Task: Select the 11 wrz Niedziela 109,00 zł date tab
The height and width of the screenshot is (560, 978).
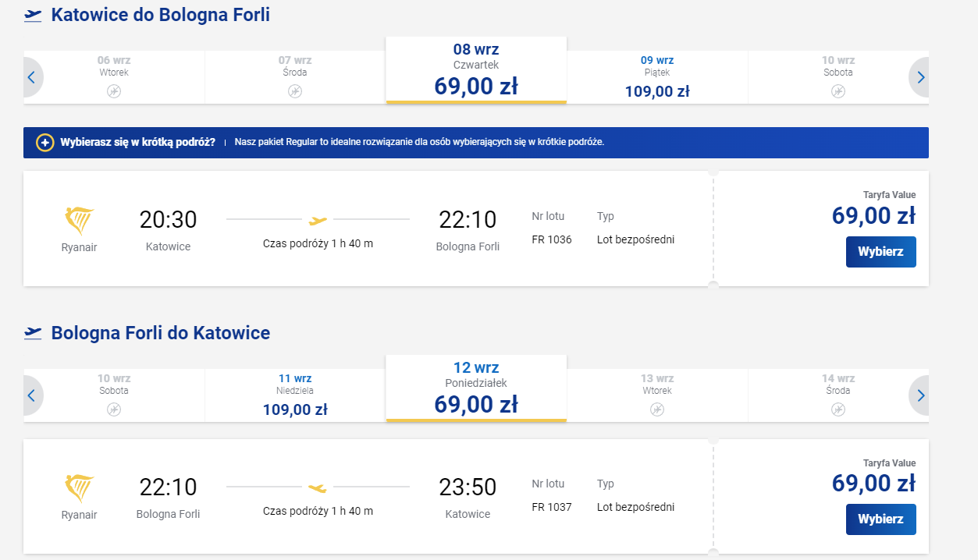Action: pos(295,395)
